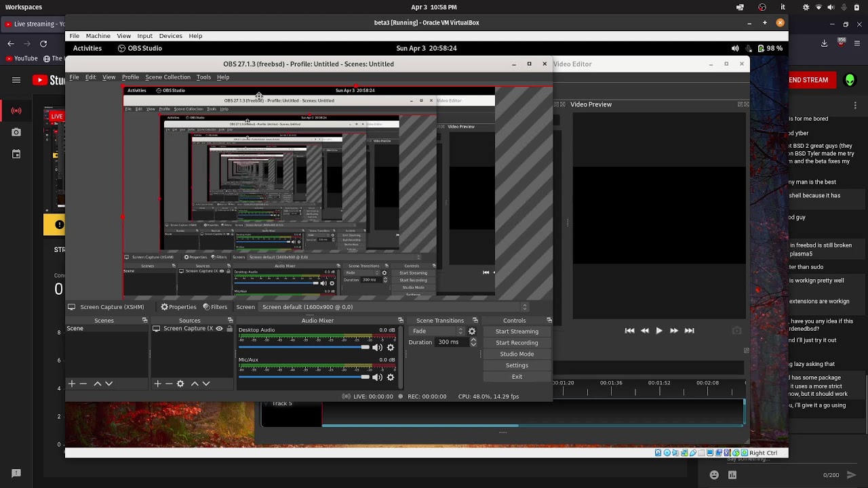
Task: Pop out the Controls dock
Action: tap(549, 321)
